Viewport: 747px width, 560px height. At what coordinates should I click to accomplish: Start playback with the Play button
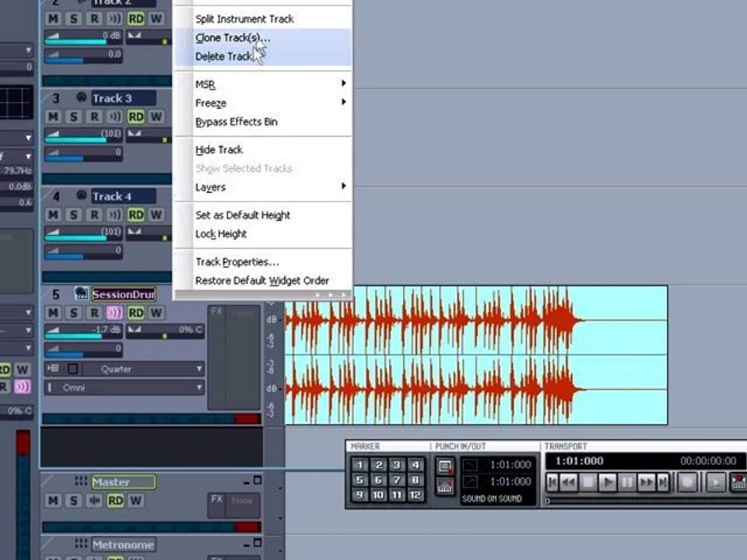point(608,482)
